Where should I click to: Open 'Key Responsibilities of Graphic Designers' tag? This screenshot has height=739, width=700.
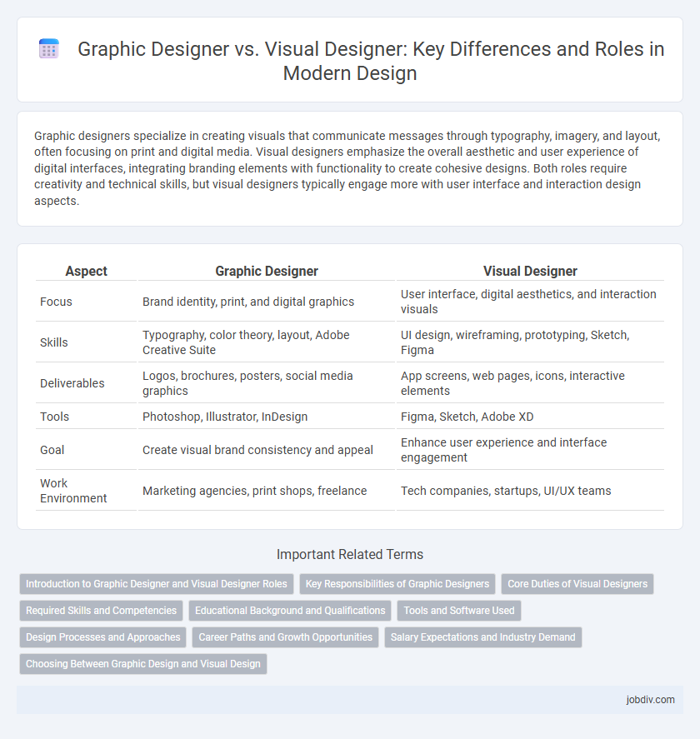click(397, 583)
